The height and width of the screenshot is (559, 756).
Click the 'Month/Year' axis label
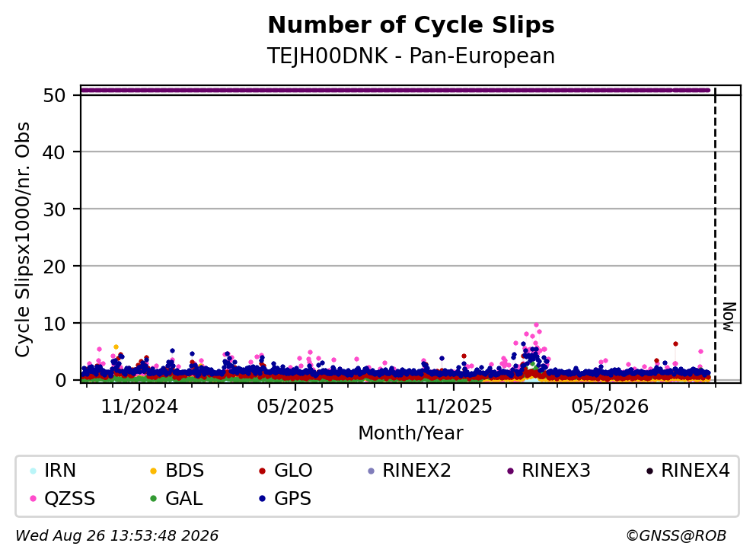pos(411,433)
